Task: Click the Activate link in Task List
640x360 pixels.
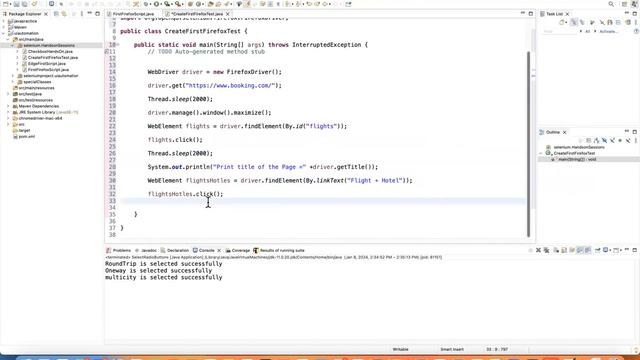Action: 608,31
